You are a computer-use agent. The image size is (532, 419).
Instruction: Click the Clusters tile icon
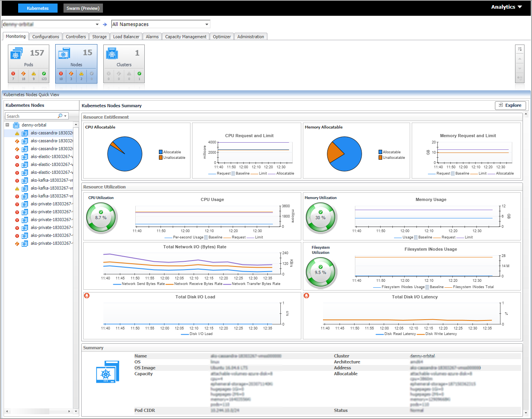[112, 54]
